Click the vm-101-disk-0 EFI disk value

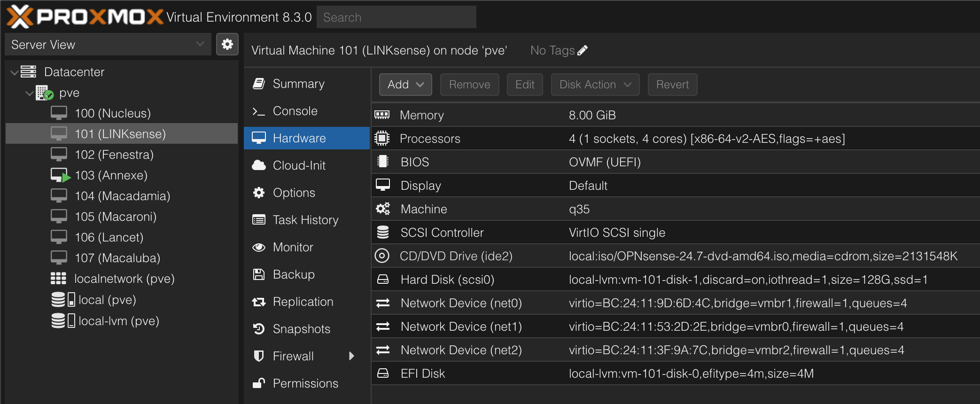691,373
